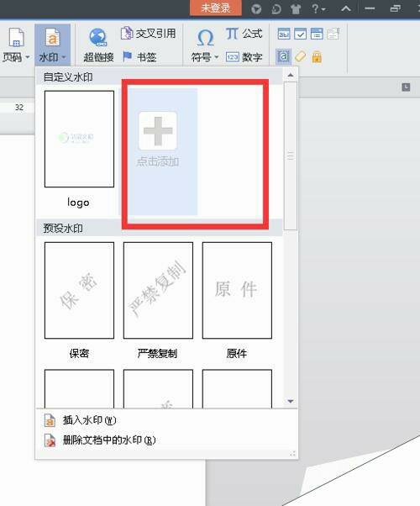Image resolution: width=420 pixels, height=506 pixels.
Task: Click the 未登录 login button
Action: click(216, 8)
